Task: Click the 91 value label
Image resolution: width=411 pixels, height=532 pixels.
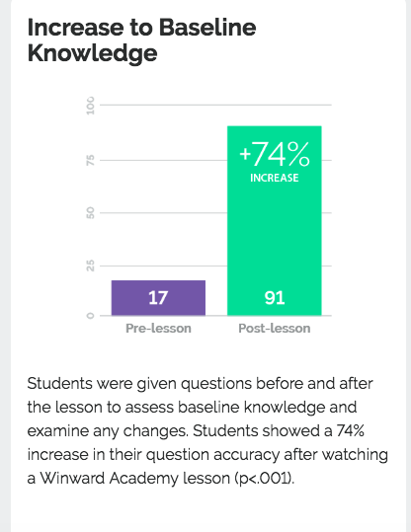Action: [x=275, y=298]
